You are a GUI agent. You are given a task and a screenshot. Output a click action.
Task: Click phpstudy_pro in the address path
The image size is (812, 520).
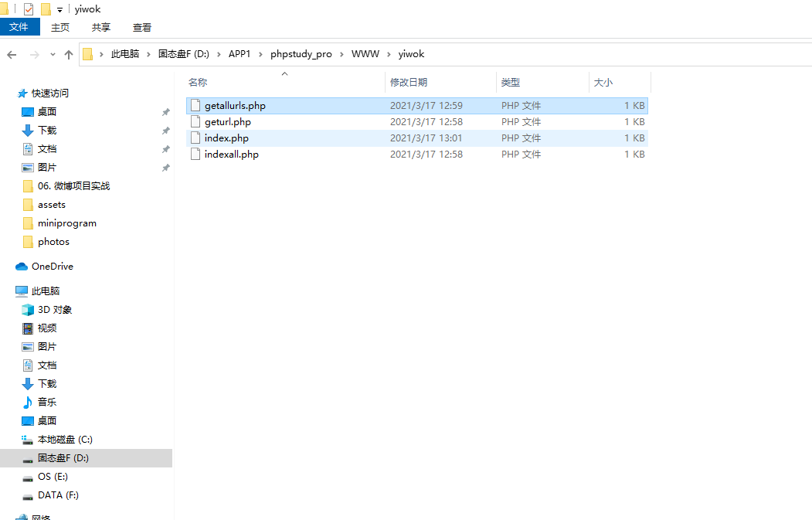(x=301, y=54)
